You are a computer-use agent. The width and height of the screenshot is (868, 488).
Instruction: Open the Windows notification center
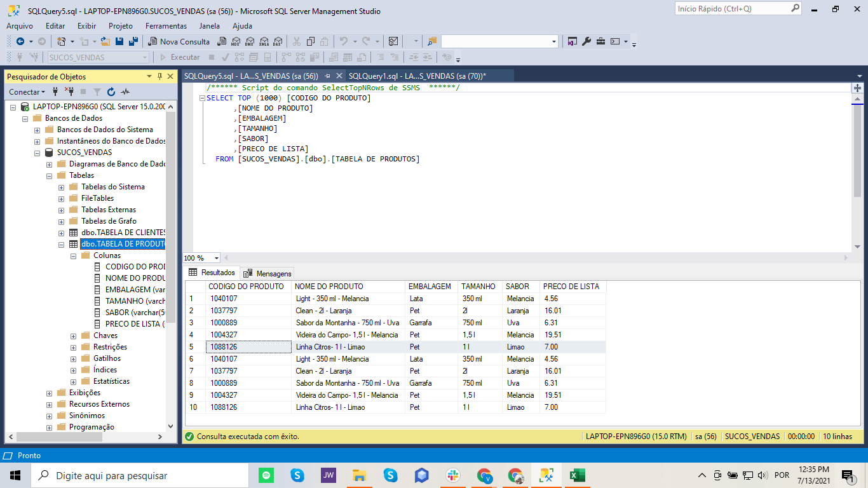(x=847, y=475)
